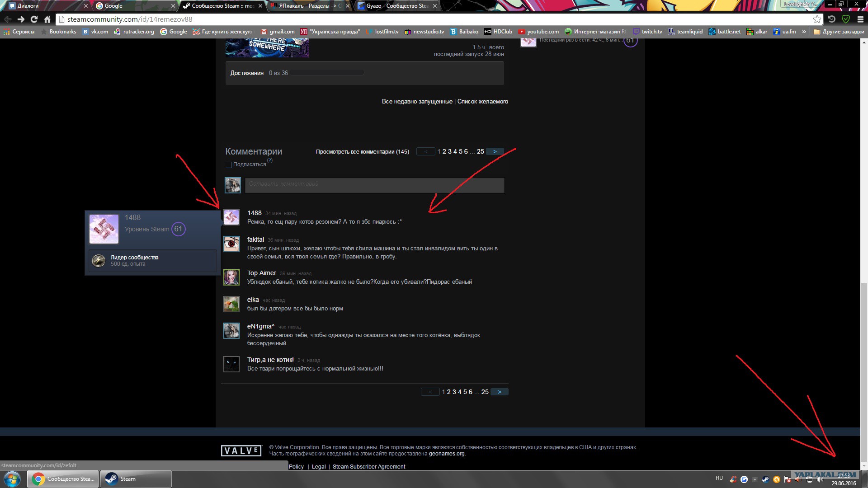Go to next comments page with top arrow
This screenshot has height=488, width=868.
pos(495,152)
